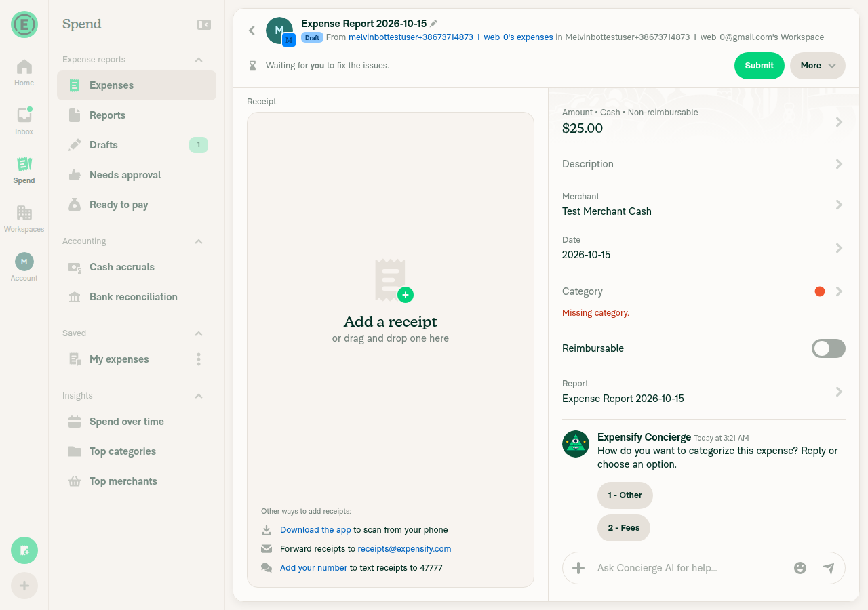868x610 pixels.
Task: Click the Add a receipt drop area
Action: 391,350
